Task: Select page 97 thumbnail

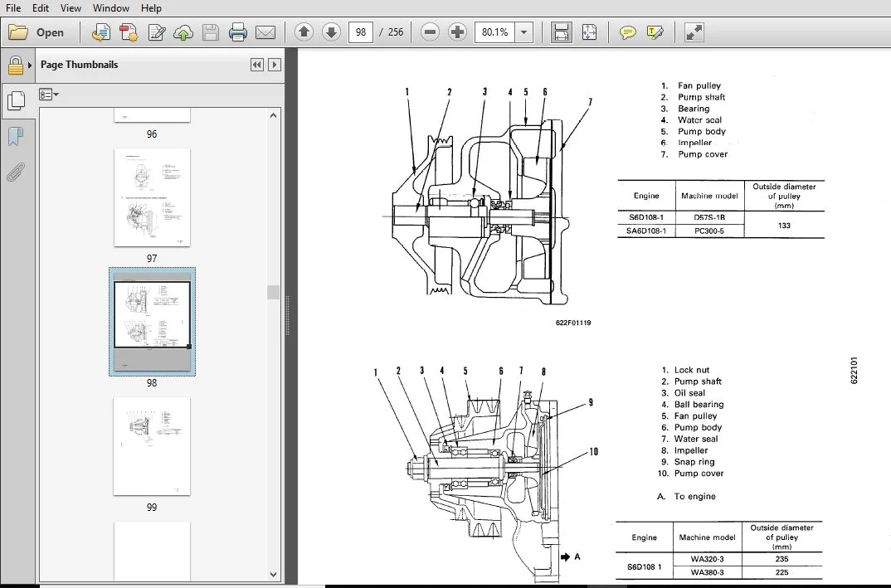Action: (152, 197)
